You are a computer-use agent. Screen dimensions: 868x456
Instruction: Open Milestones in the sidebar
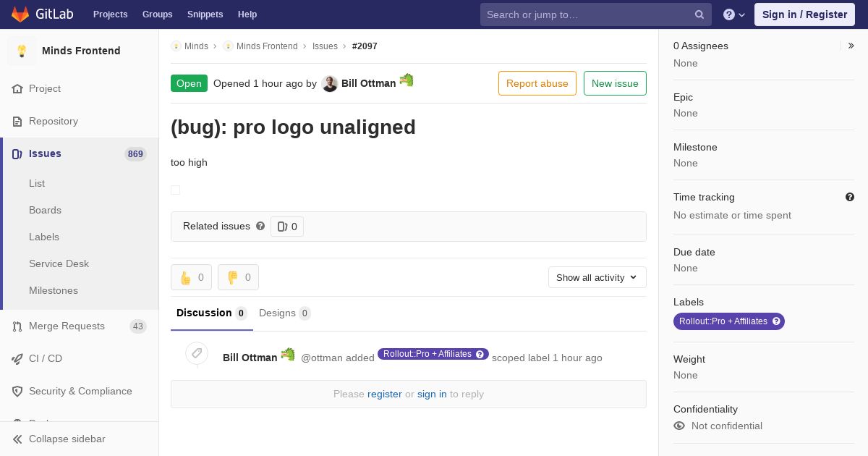pos(54,290)
